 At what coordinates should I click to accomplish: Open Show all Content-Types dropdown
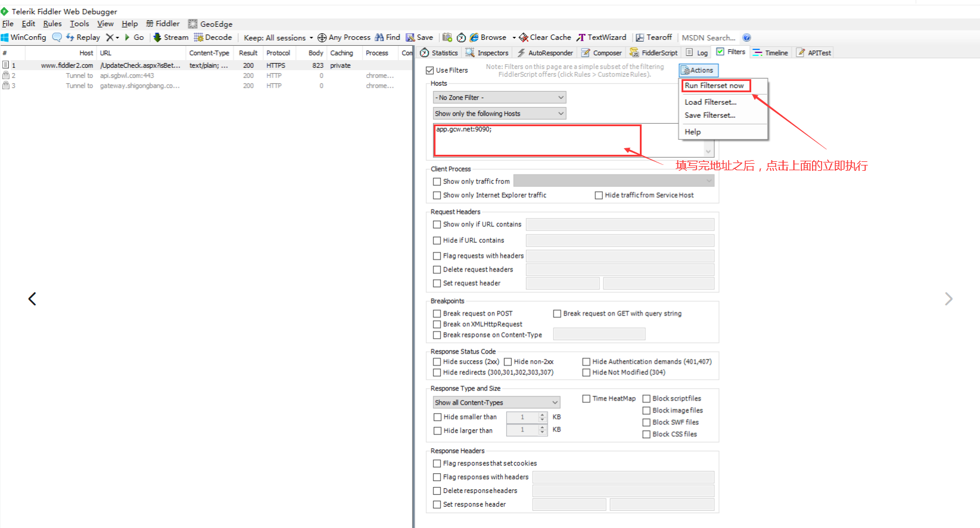(x=496, y=403)
